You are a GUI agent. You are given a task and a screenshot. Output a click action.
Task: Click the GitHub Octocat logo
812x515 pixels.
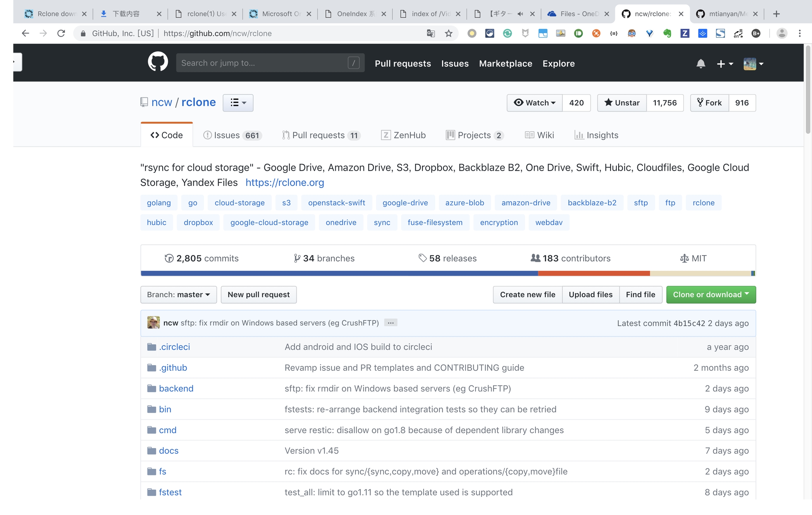pyautogui.click(x=158, y=62)
